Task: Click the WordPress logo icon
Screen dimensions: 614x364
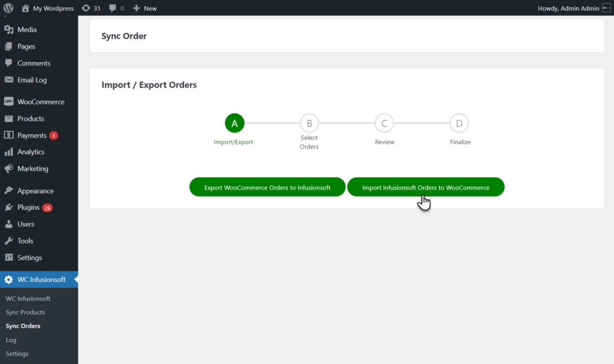Action: 8,8
